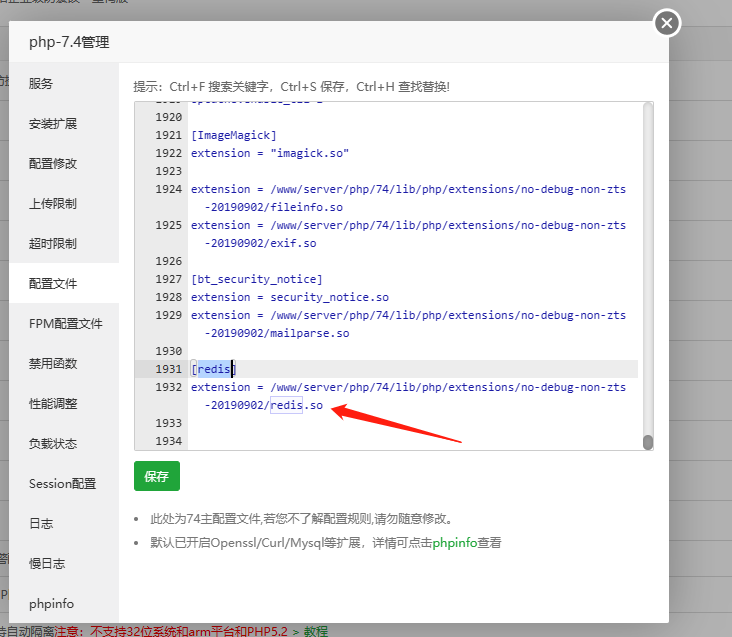This screenshot has height=637, width=732.
Task: Open the 教程 link in the page behind the dialog
Action: [x=316, y=631]
